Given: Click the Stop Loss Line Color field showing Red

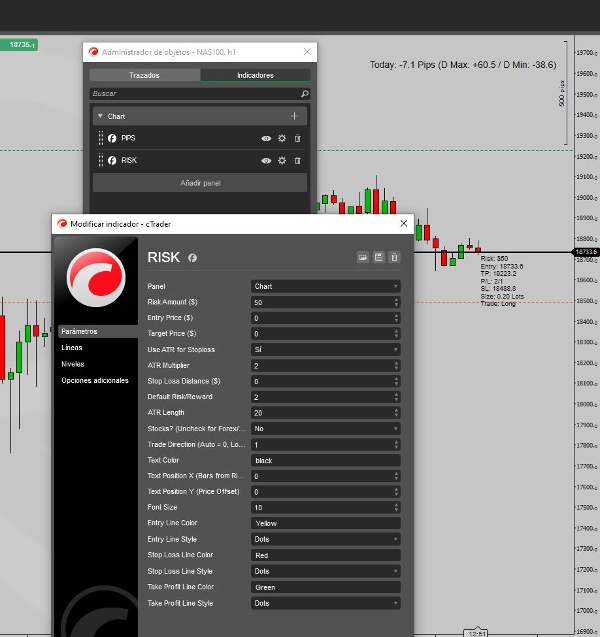Looking at the screenshot, I should tap(326, 555).
